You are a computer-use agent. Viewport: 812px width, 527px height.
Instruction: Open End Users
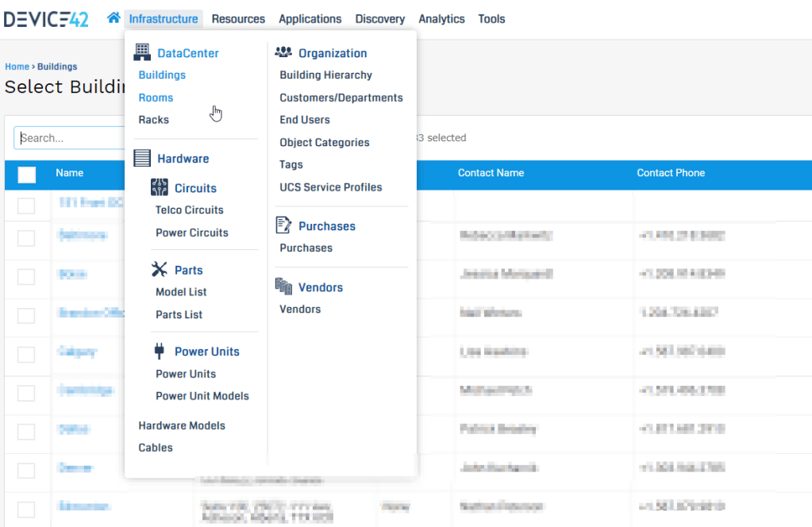[305, 120]
